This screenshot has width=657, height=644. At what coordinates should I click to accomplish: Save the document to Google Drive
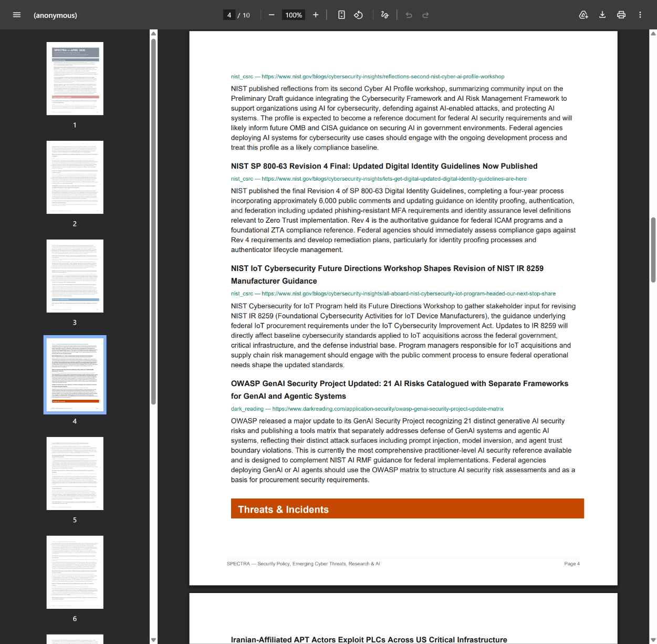(583, 15)
